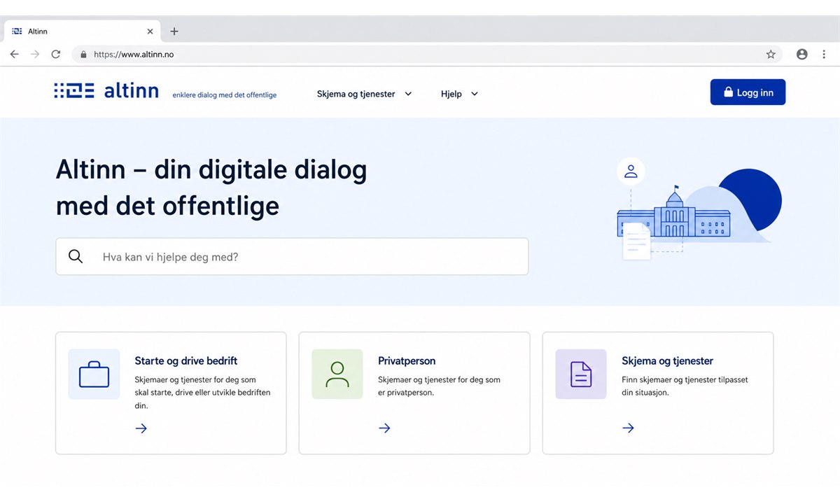Expand the Hjelp dropdown menu
Viewport: 840px width, 504px height.
tap(459, 94)
